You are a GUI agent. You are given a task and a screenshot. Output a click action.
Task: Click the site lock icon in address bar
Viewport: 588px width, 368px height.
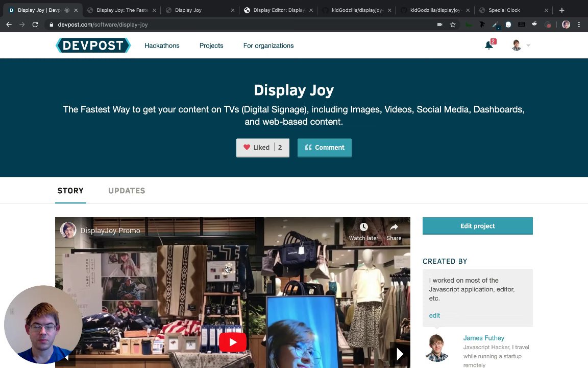[52, 25]
